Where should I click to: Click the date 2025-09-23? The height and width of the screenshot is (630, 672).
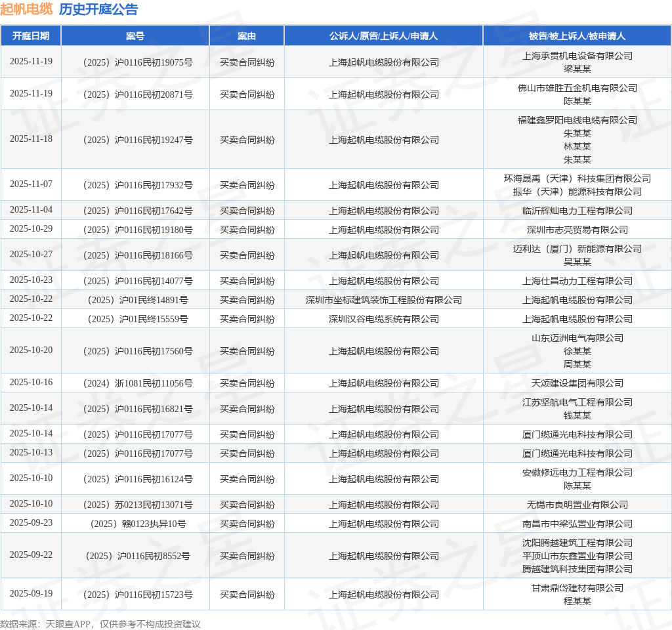tap(31, 523)
